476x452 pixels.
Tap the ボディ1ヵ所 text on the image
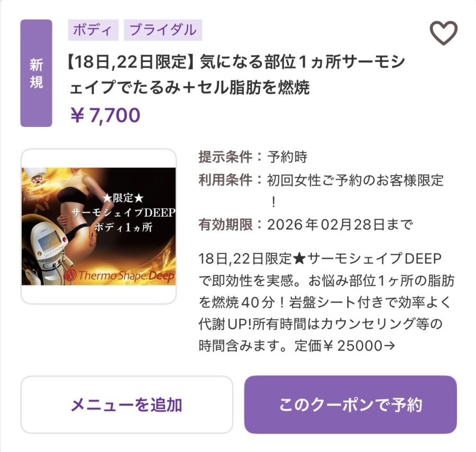point(123,227)
